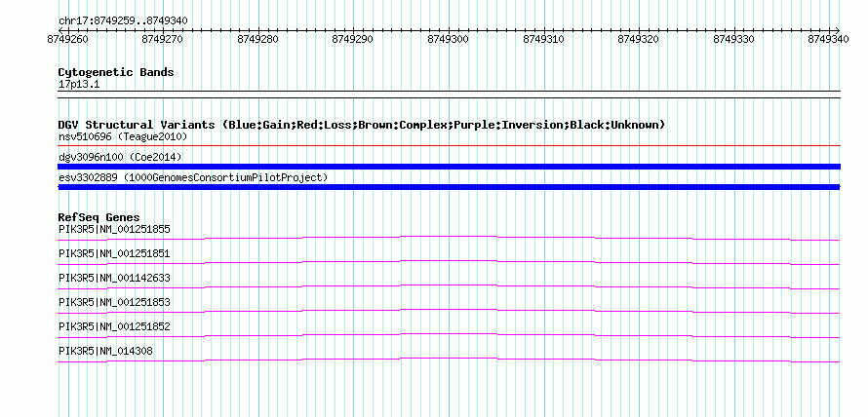Select the DGV Structural Variants track title
The height and width of the screenshot is (417, 868).
362,125
